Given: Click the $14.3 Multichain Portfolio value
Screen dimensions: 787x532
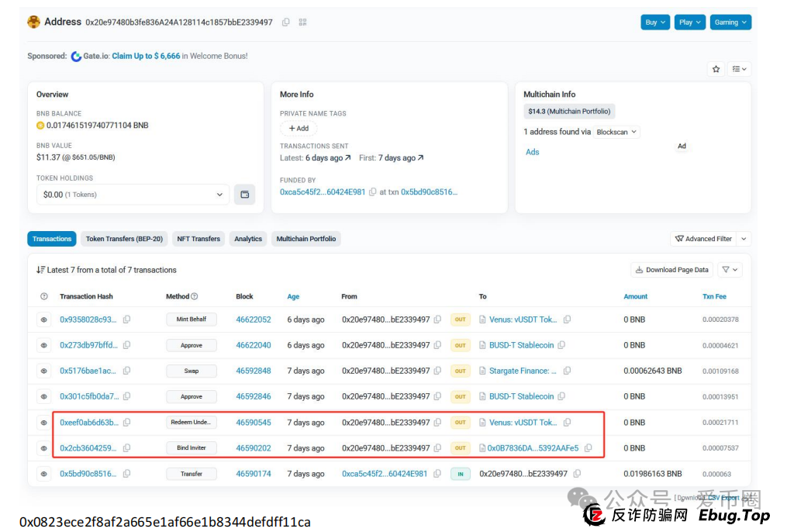Looking at the screenshot, I should (x=569, y=111).
